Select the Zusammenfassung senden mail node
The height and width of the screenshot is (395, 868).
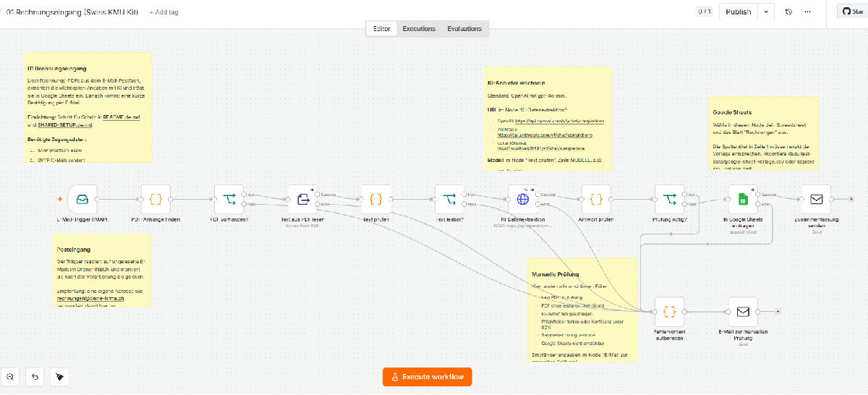coord(816,198)
